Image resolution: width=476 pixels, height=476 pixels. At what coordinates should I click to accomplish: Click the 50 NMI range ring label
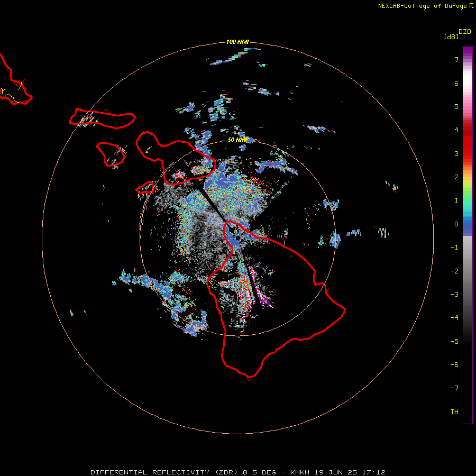(x=237, y=140)
